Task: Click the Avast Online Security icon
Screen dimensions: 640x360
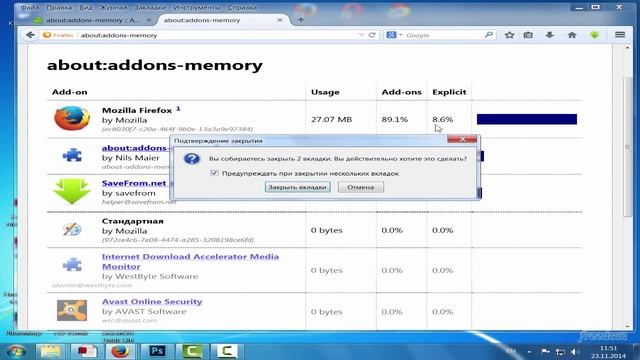Action: click(x=72, y=310)
